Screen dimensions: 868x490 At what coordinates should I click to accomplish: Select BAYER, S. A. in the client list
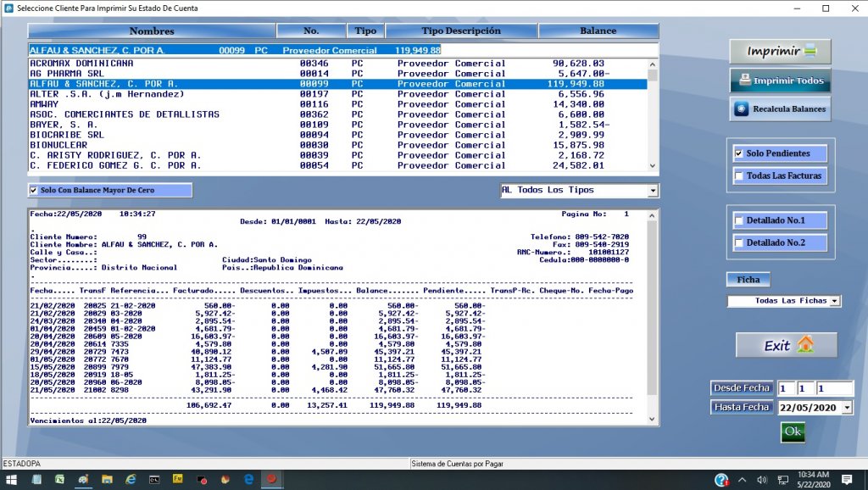click(64, 125)
